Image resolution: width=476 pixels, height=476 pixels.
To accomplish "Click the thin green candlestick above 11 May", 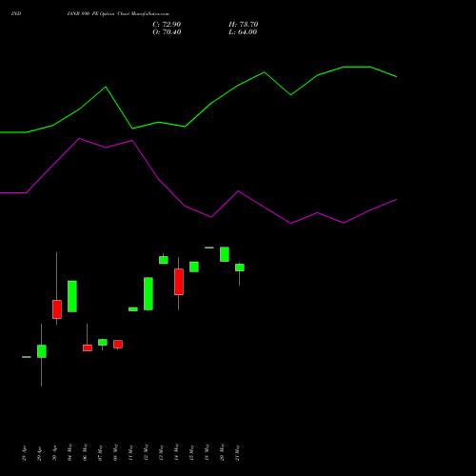I will 133,309.
